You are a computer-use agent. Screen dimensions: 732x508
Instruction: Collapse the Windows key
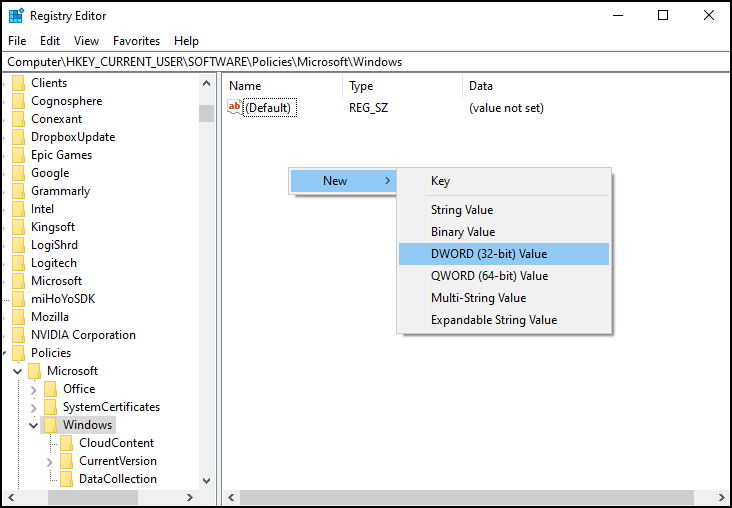pos(34,425)
